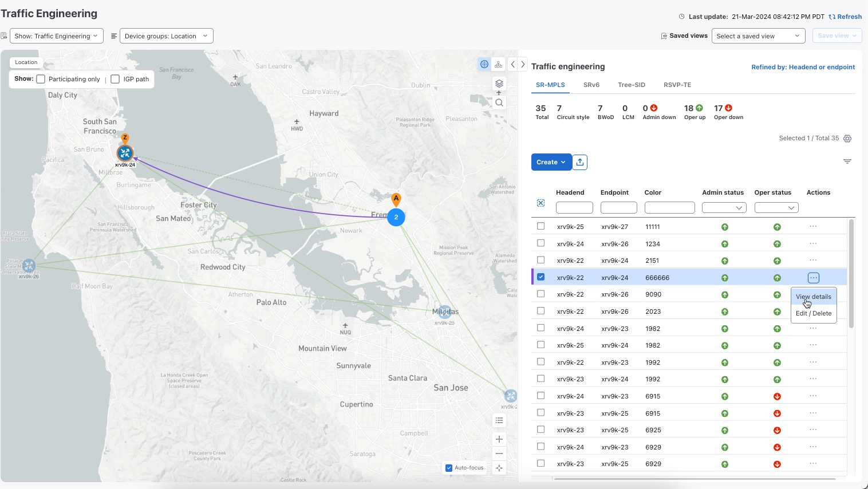Open the map layers icon
Viewport: 868px width, 489px height.
(x=499, y=84)
